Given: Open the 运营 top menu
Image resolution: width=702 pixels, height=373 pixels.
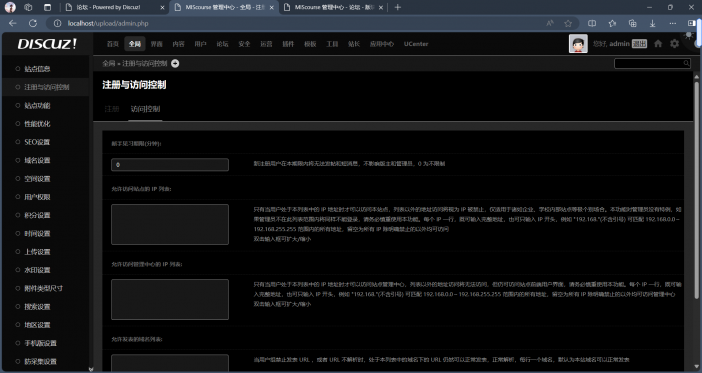Looking at the screenshot, I should (266, 44).
